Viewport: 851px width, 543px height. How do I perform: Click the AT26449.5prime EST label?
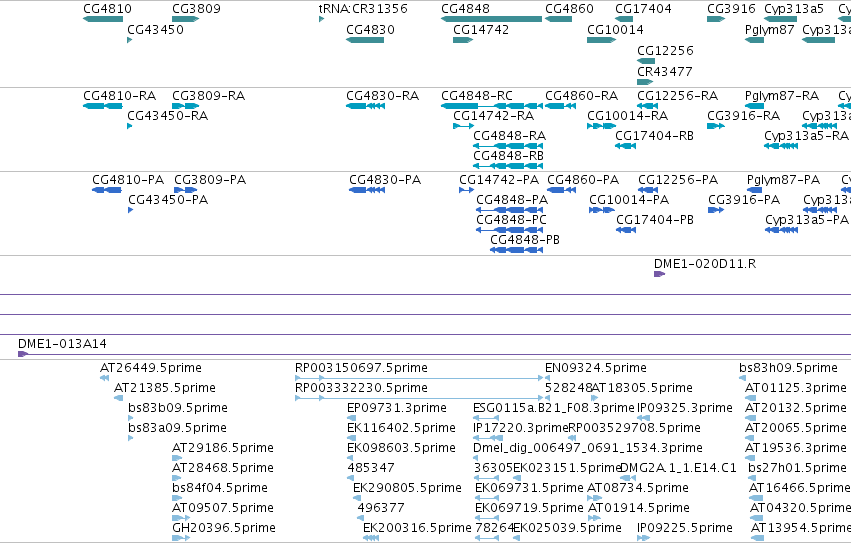pyautogui.click(x=151, y=368)
